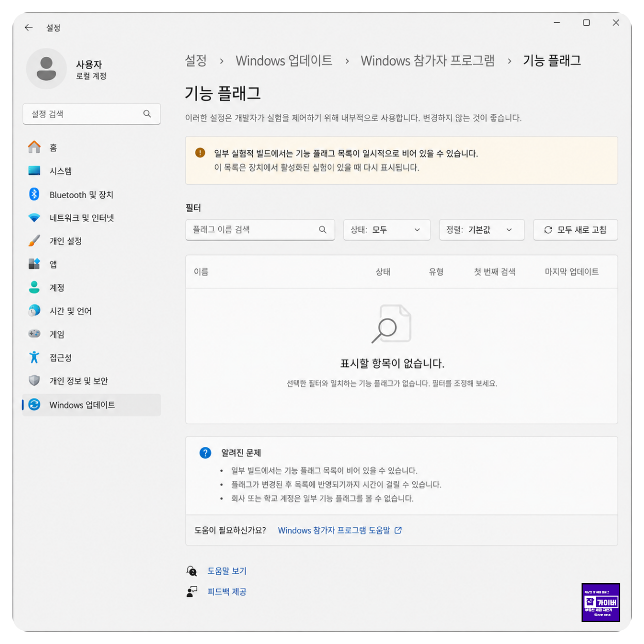The image size is (644, 644).
Task: Click the Time and language globe icon
Action: [x=35, y=311]
